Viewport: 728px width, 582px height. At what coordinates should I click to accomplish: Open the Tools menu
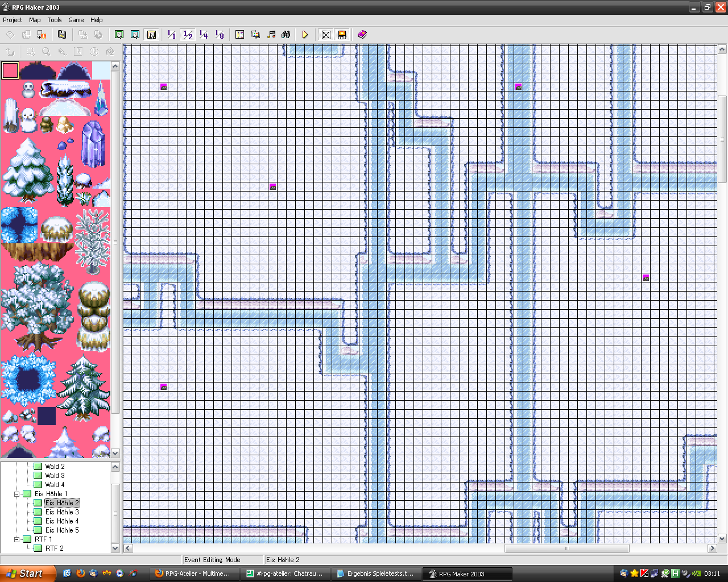click(x=55, y=20)
